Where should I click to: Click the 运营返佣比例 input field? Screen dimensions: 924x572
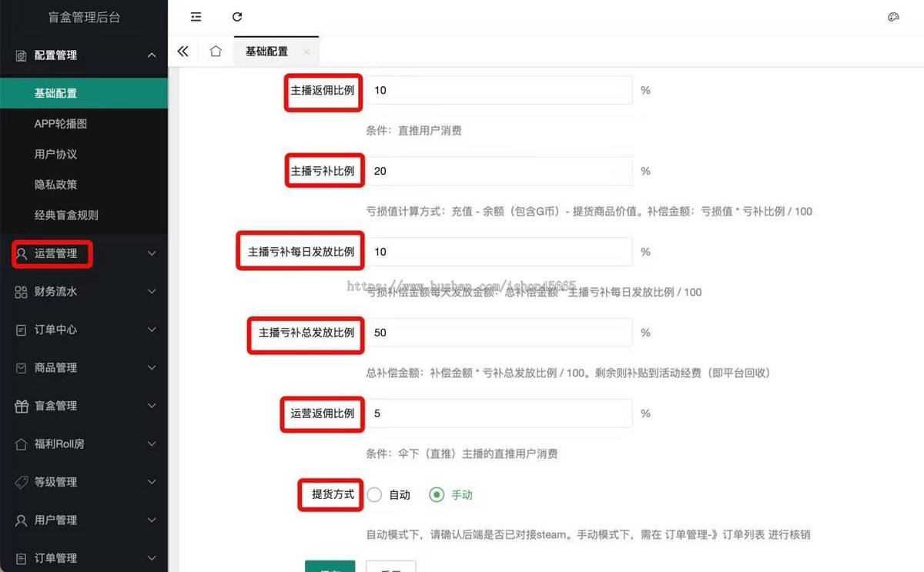coord(499,413)
